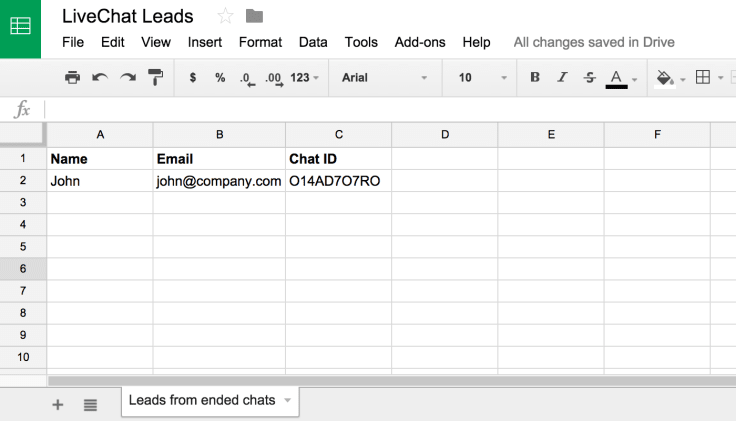Open the Add-ons menu
This screenshot has height=421, width=736.
[420, 42]
